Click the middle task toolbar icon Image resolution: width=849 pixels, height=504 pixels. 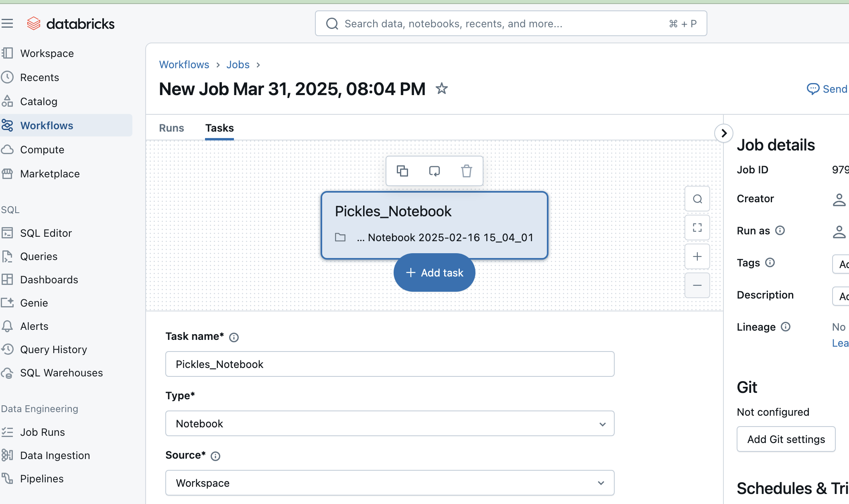[x=434, y=171]
